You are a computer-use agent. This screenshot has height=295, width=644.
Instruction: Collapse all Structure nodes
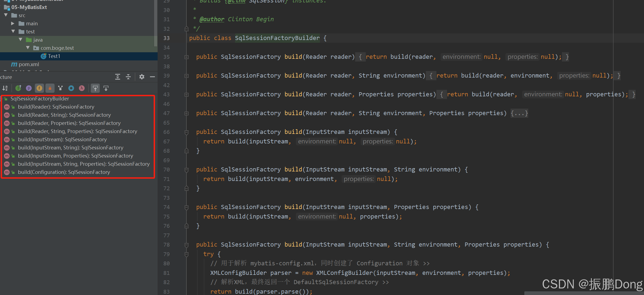128,77
